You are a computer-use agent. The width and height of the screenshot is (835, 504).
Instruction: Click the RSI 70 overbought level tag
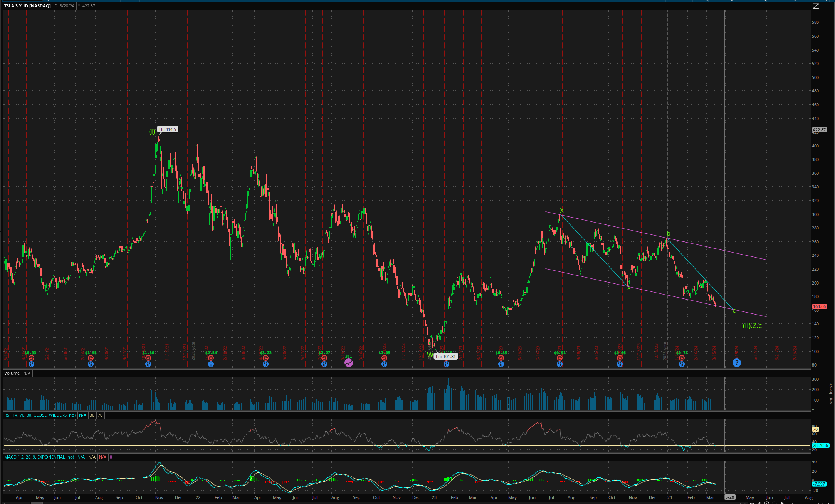pos(815,429)
